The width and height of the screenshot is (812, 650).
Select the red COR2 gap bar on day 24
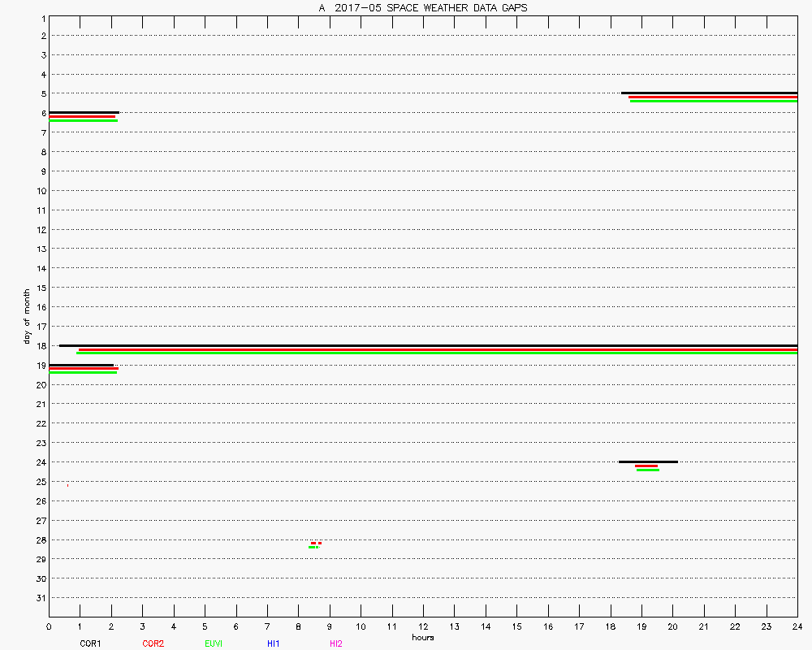pyautogui.click(x=646, y=466)
